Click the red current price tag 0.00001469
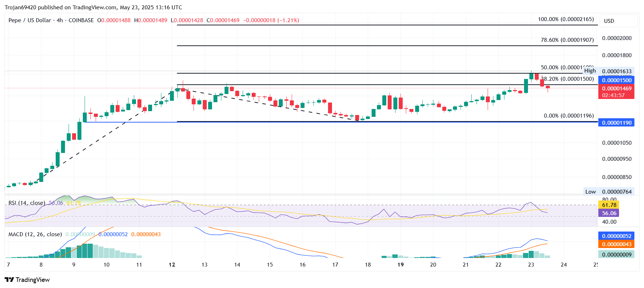Image resolution: width=644 pixels, height=288 pixels. [617, 89]
